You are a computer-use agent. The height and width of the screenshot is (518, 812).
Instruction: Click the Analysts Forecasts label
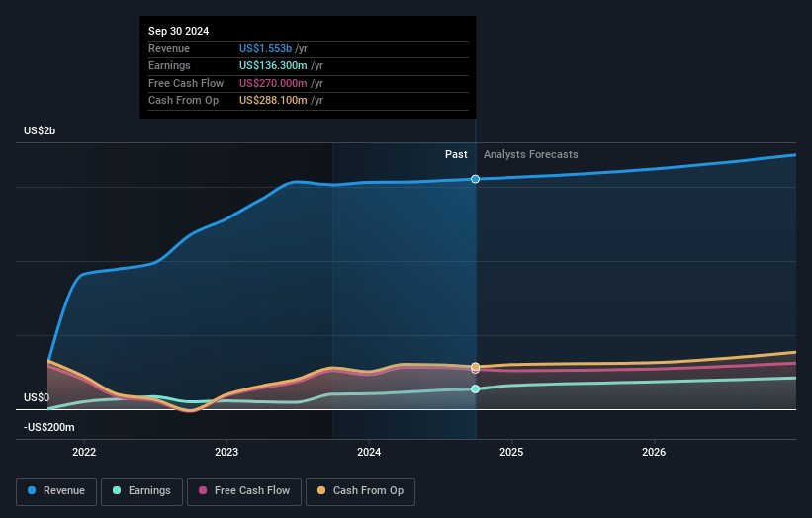coord(531,155)
